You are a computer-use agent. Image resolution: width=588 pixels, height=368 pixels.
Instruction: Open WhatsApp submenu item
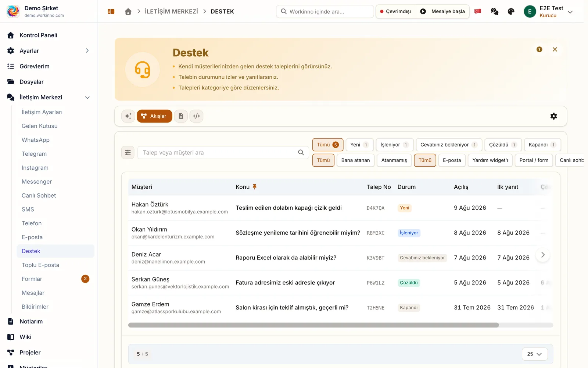(36, 140)
